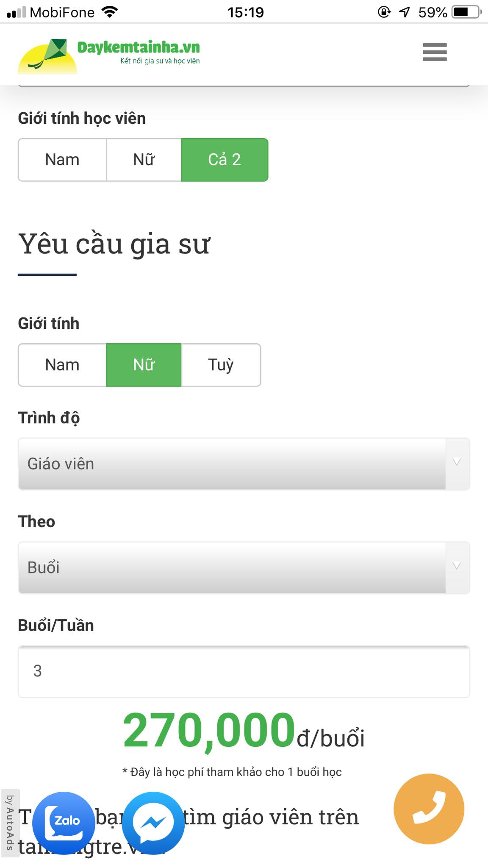This screenshot has height=868, width=488.
Task: Click the chevron on the Buổi selector
Action: (x=456, y=566)
